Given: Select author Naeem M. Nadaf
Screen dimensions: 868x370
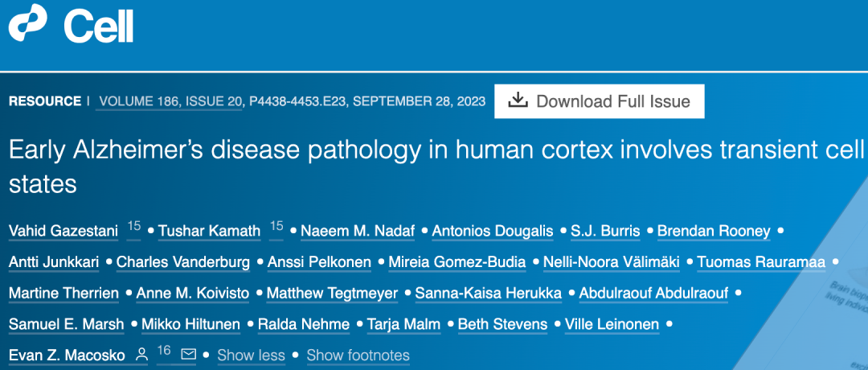Looking at the screenshot, I should (x=358, y=232).
